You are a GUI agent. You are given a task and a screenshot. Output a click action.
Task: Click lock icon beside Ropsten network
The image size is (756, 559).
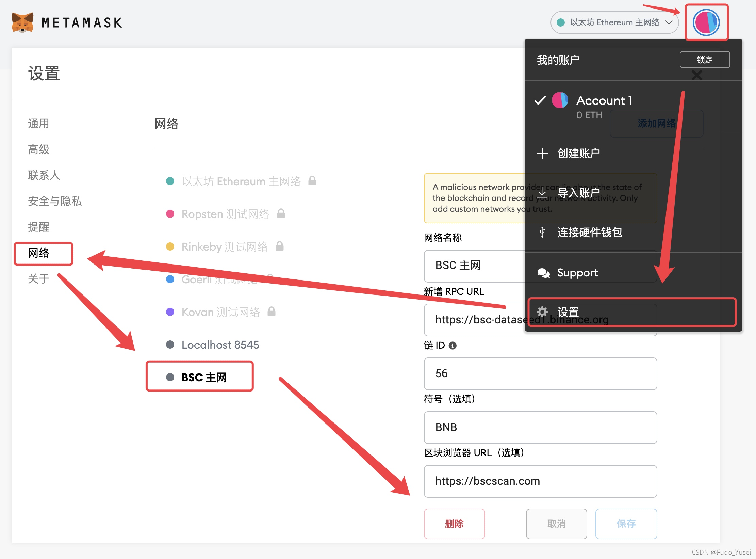pos(281,213)
